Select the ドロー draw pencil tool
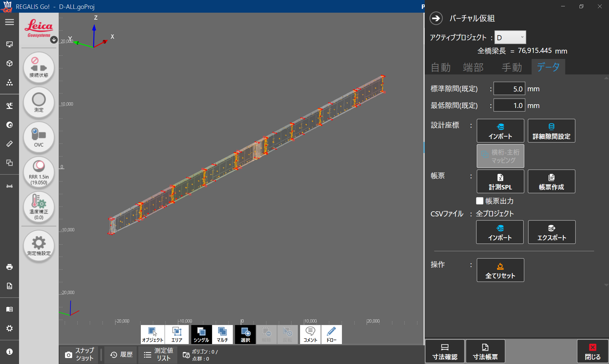The width and height of the screenshot is (609, 364). pyautogui.click(x=331, y=335)
